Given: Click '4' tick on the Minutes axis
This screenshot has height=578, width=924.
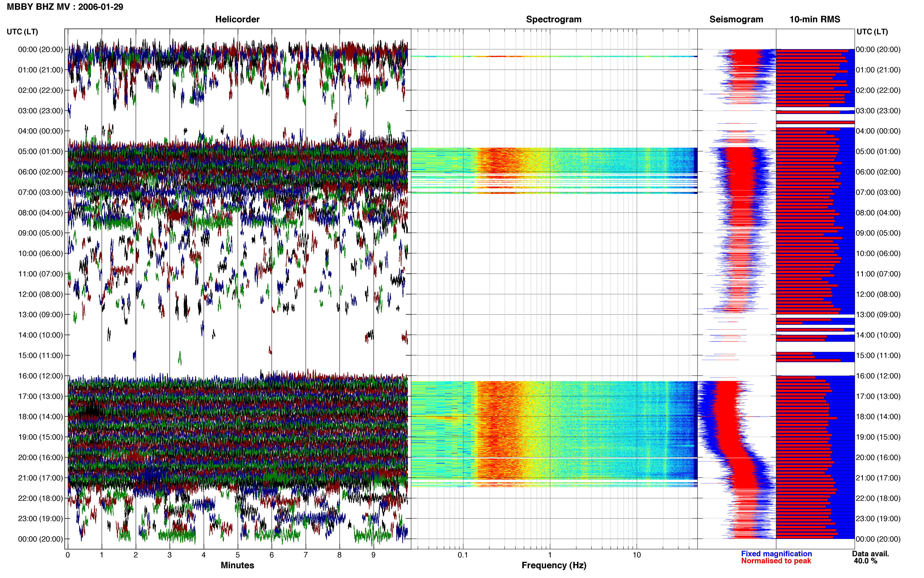Looking at the screenshot, I should [x=204, y=555].
